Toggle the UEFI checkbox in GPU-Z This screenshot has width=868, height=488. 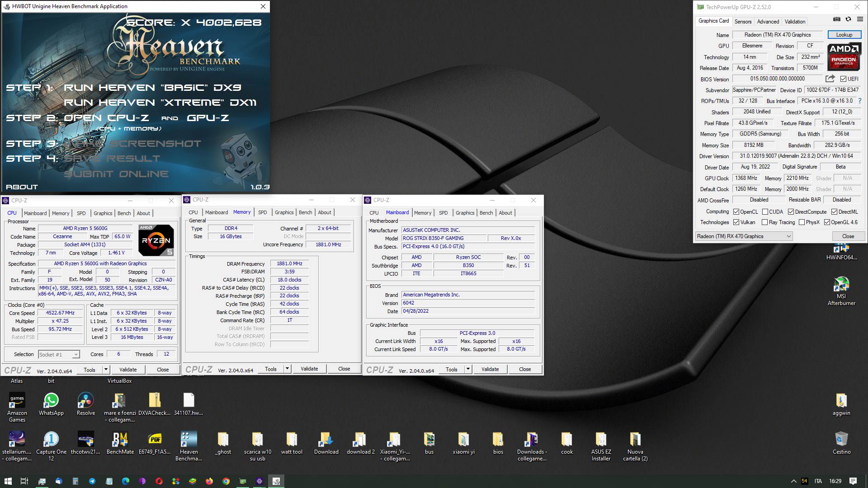(843, 79)
